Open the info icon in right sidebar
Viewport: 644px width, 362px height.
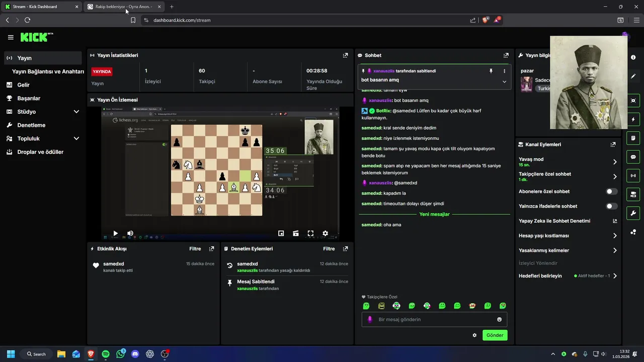[x=633, y=57]
